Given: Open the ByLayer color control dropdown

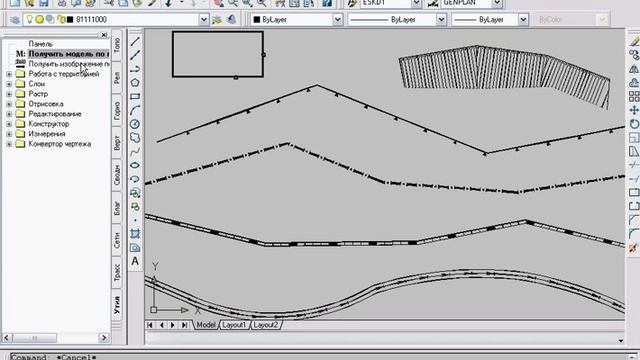Looking at the screenshot, I should (338, 20).
